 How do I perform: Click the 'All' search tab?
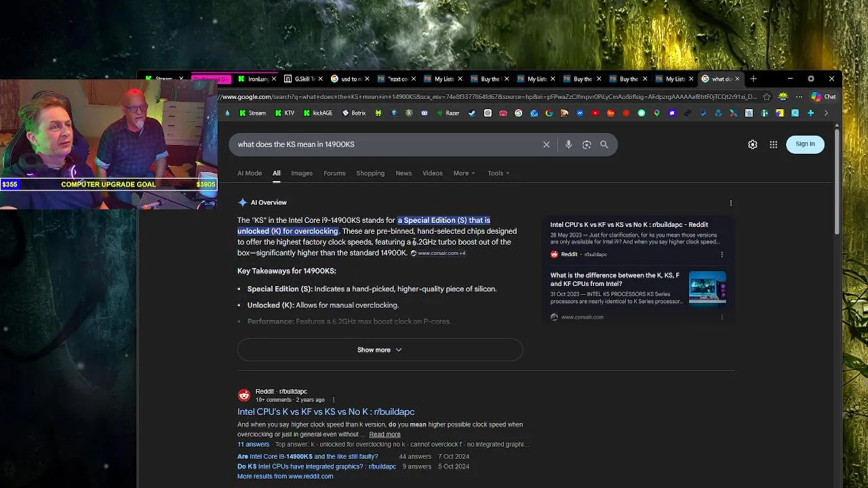tap(277, 174)
